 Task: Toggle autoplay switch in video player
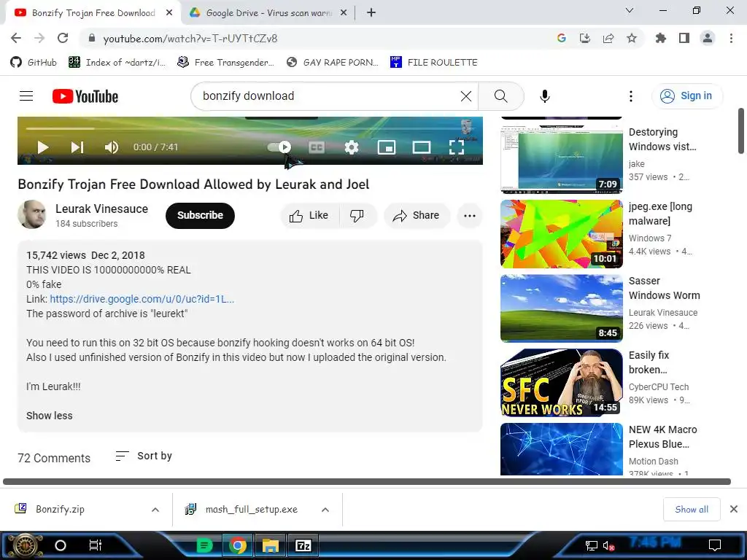coord(279,147)
